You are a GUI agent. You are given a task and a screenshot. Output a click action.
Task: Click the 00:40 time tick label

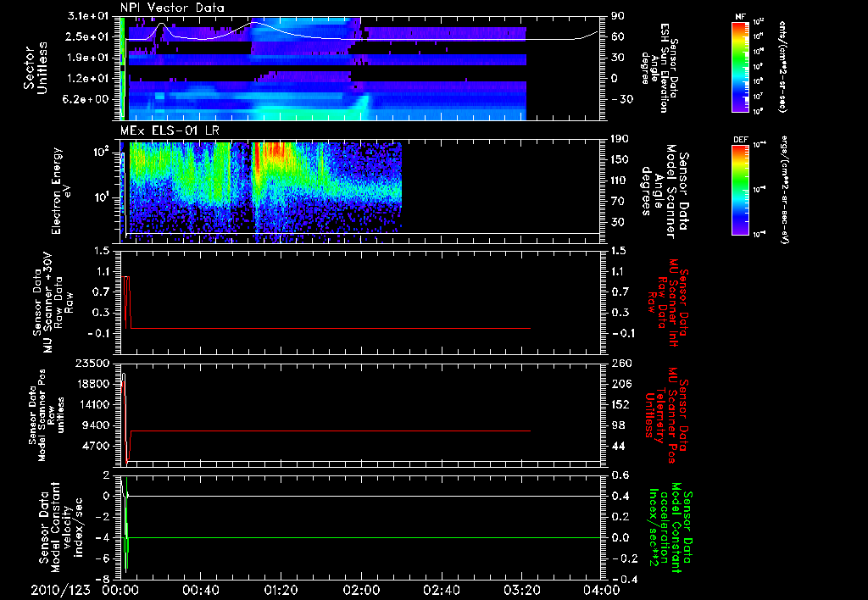[200, 590]
